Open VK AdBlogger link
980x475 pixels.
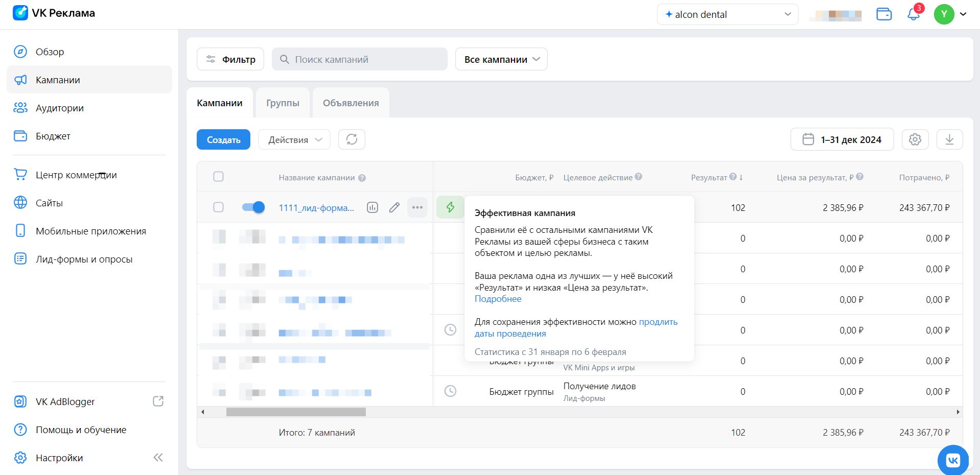point(65,401)
